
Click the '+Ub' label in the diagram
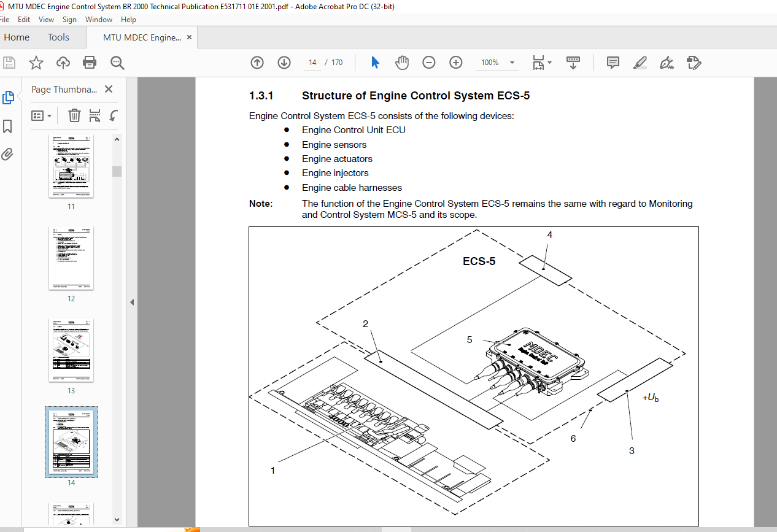(x=651, y=398)
